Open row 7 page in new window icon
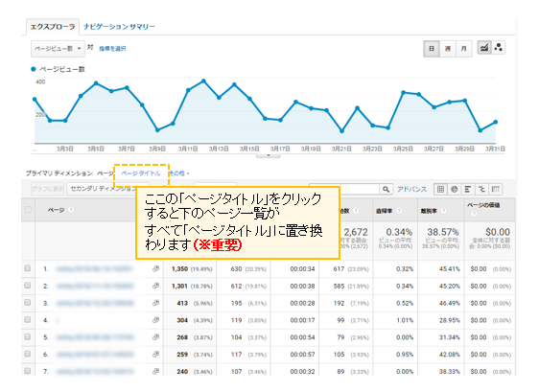This screenshot has width=539, height=392. coord(155,371)
